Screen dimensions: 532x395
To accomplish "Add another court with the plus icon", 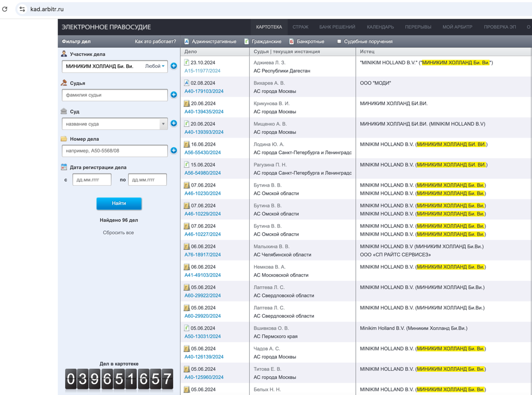I will [174, 123].
